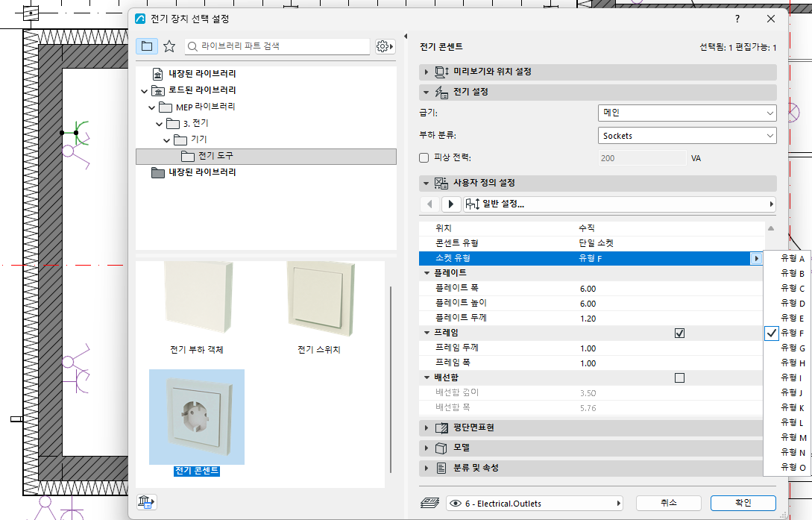Collapse the 플레이트 parameter group
The width and height of the screenshot is (812, 520).
427,273
